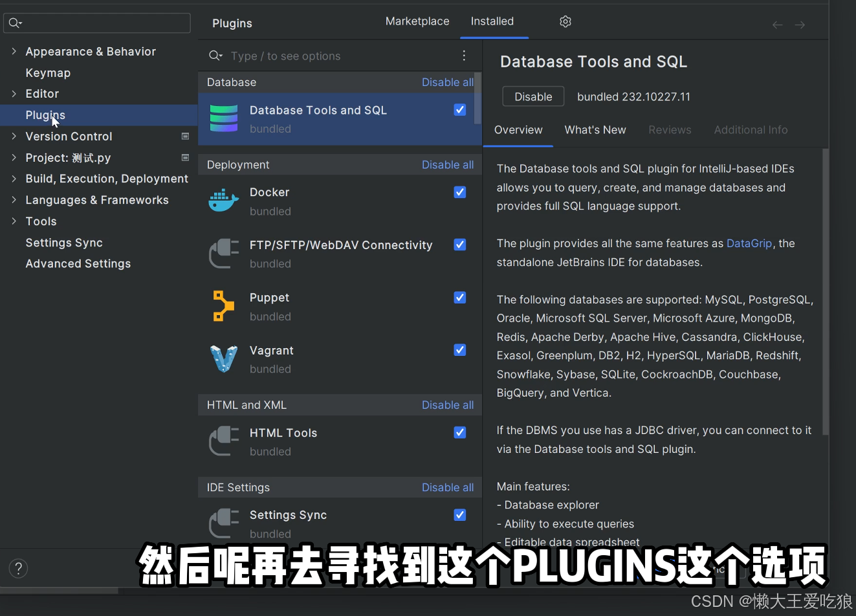This screenshot has width=856, height=616.
Task: Select Settings Sync in settings tree
Action: 64,243
